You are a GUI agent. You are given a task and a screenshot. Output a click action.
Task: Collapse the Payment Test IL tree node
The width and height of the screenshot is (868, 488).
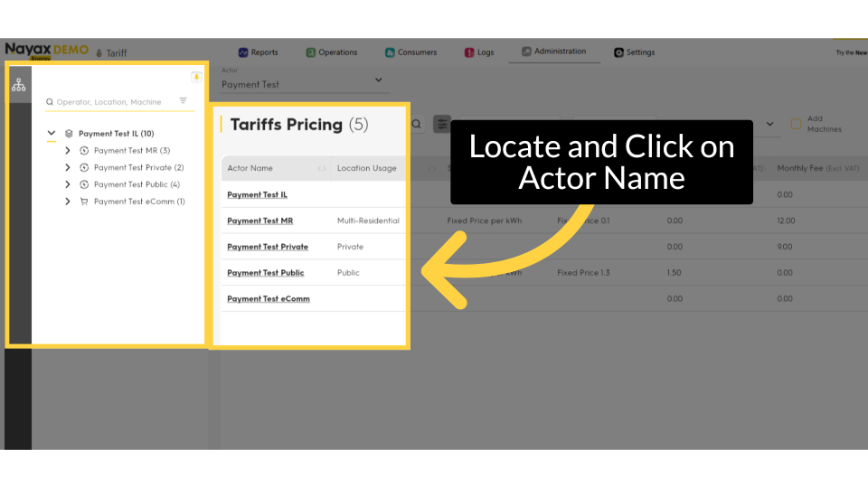52,134
